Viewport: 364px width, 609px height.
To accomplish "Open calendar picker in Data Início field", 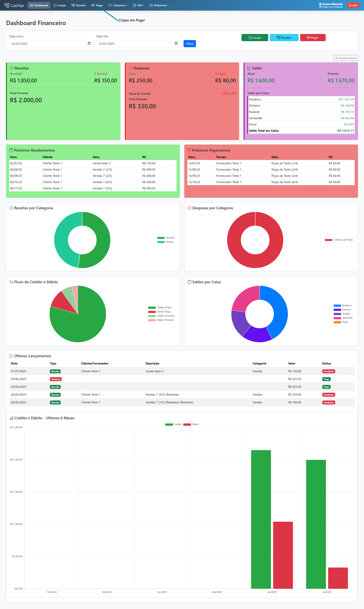I will tap(89, 44).
